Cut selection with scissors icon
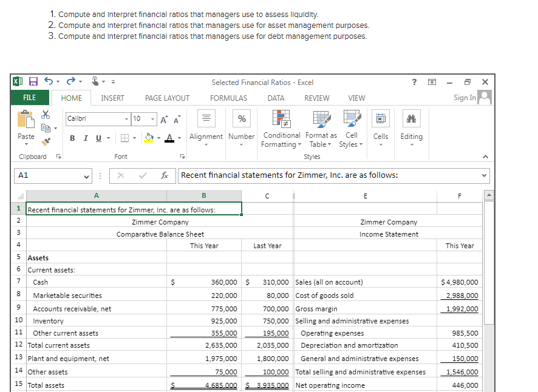This screenshot has width=538, height=392. coord(46,115)
